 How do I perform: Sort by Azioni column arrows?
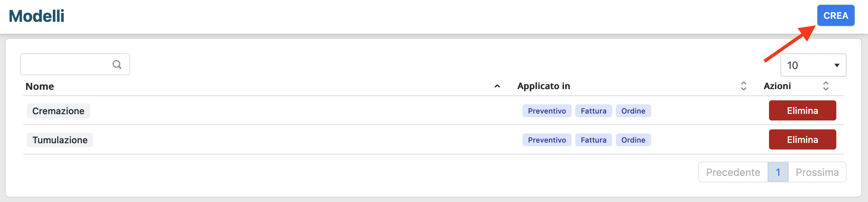(x=825, y=86)
